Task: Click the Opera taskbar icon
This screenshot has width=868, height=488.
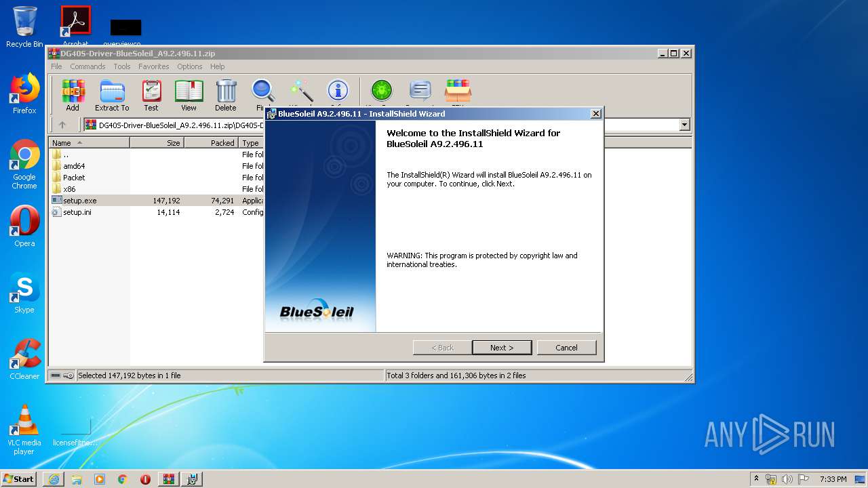Action: tap(145, 479)
